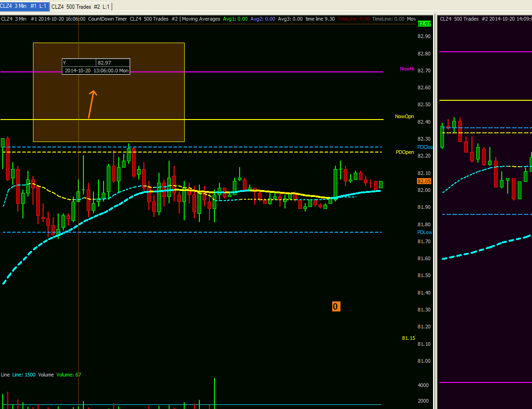Click the left chart header CLZ4 3 Min #1

(x=19, y=19)
